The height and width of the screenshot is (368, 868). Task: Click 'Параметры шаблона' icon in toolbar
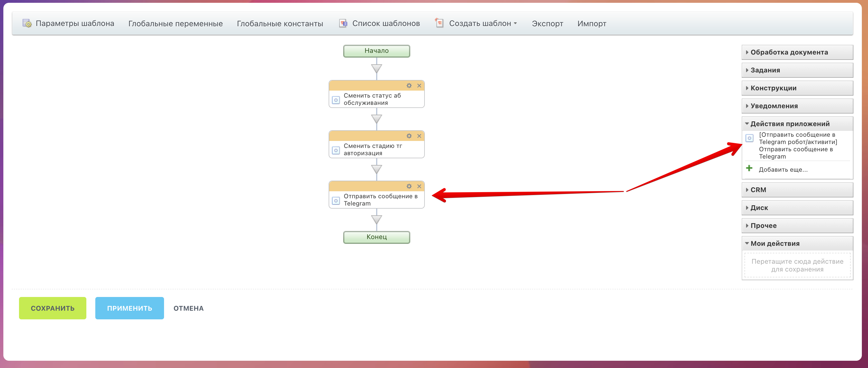[27, 23]
